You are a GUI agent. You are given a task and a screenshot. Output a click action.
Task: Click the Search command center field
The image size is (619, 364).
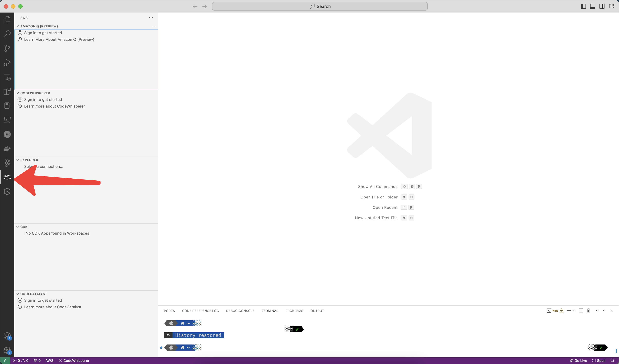tap(320, 6)
